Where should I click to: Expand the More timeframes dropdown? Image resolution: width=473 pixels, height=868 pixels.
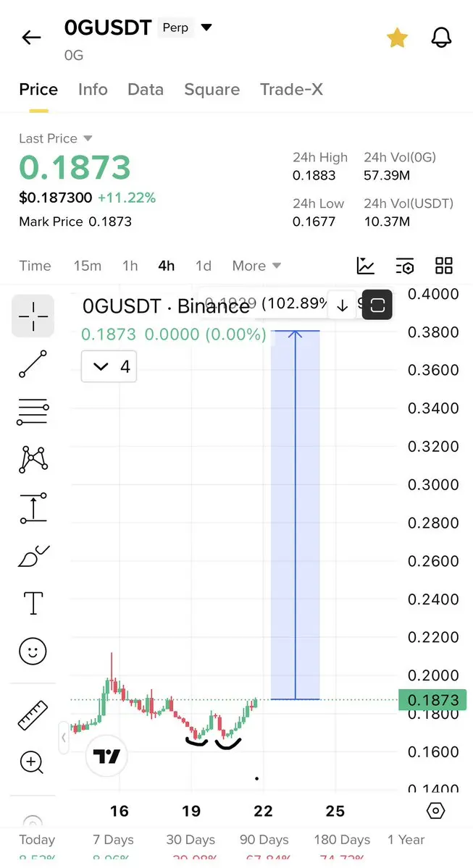256,266
